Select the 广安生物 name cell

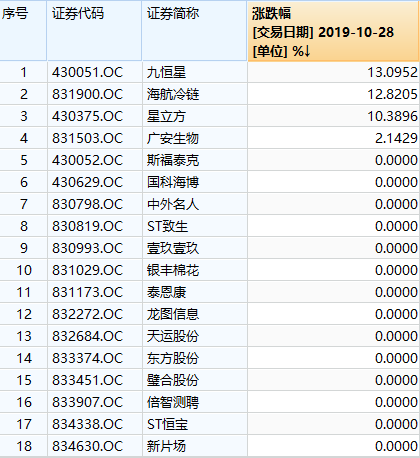coord(195,138)
